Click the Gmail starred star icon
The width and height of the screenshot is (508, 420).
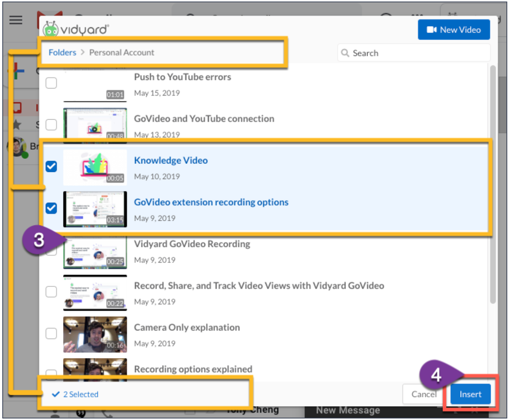tap(17, 124)
